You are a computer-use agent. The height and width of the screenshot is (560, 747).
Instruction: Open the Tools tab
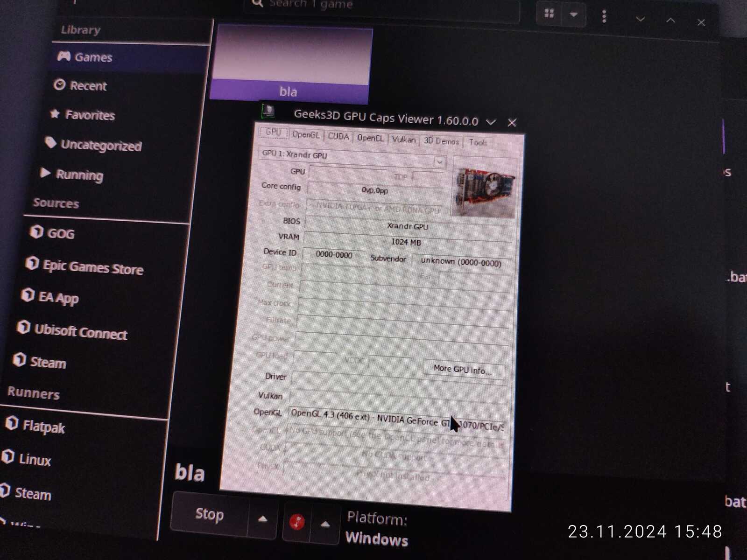pos(478,142)
